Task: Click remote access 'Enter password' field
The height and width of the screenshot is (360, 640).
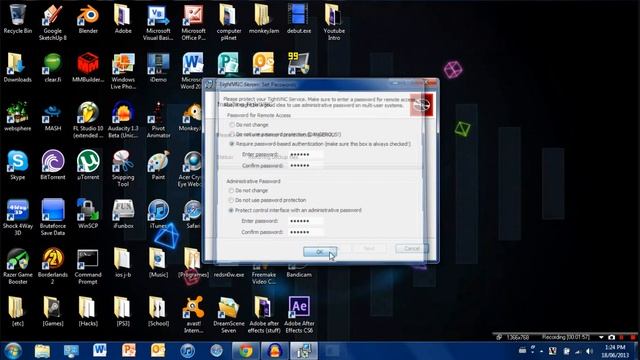Action: (x=306, y=155)
